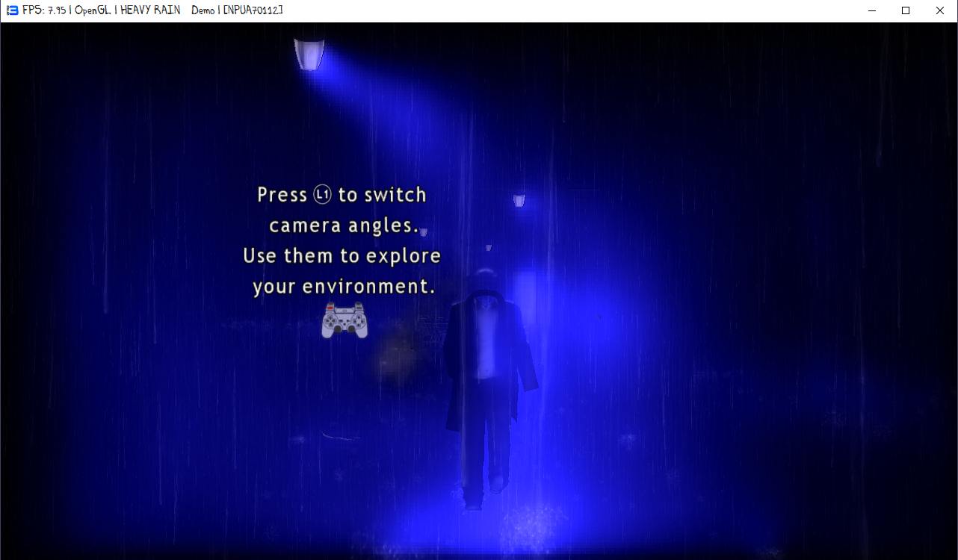958x560 pixels.
Task: Click the window title showing FPS and Heavy Rain
Action: 152,10
